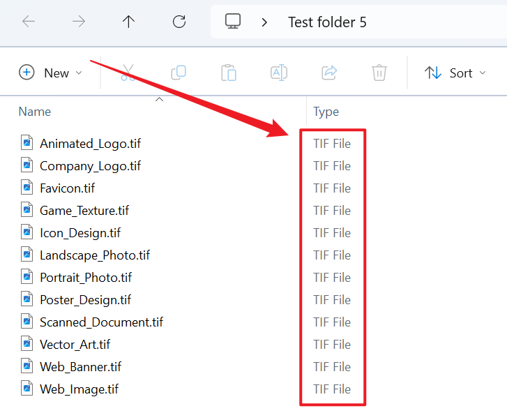Click the TIF File type of Web_Image.tif
Image resolution: width=507 pixels, height=420 pixels.
pos(332,389)
